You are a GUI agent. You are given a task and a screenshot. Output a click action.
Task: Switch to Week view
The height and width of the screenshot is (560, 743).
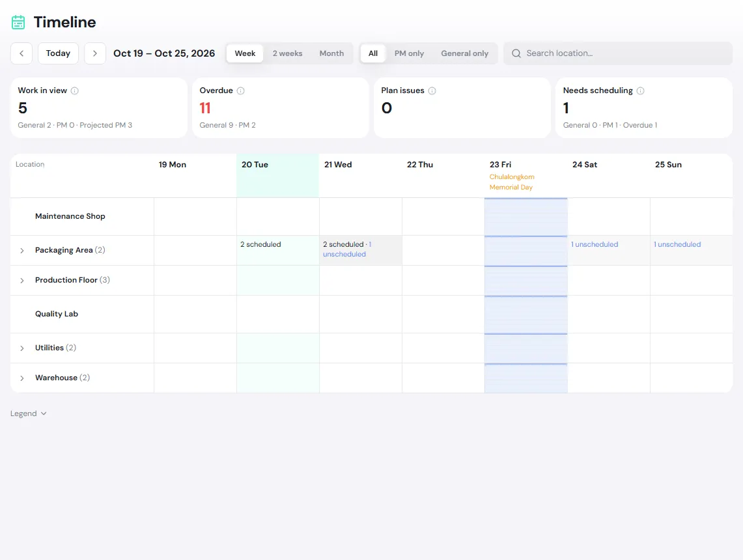click(245, 53)
